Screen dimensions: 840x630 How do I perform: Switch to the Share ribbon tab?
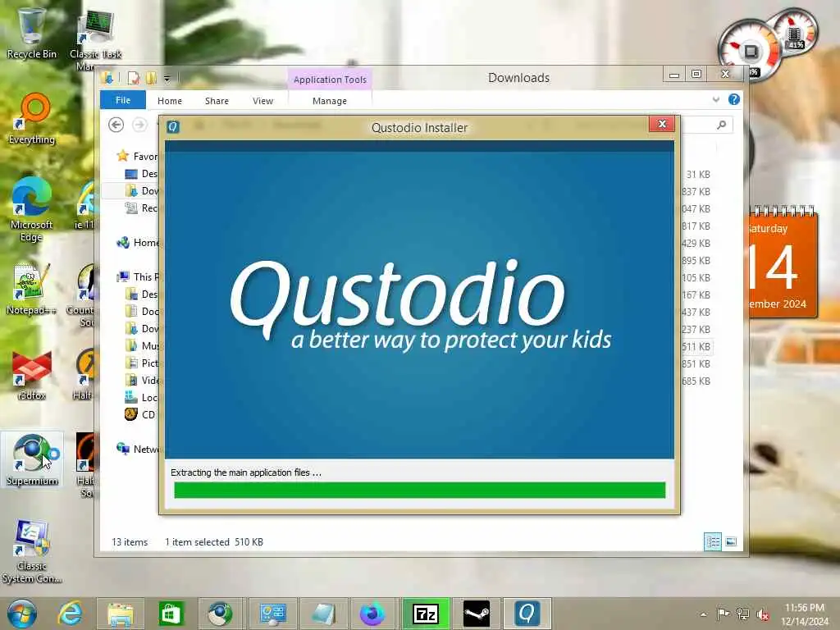[217, 101]
